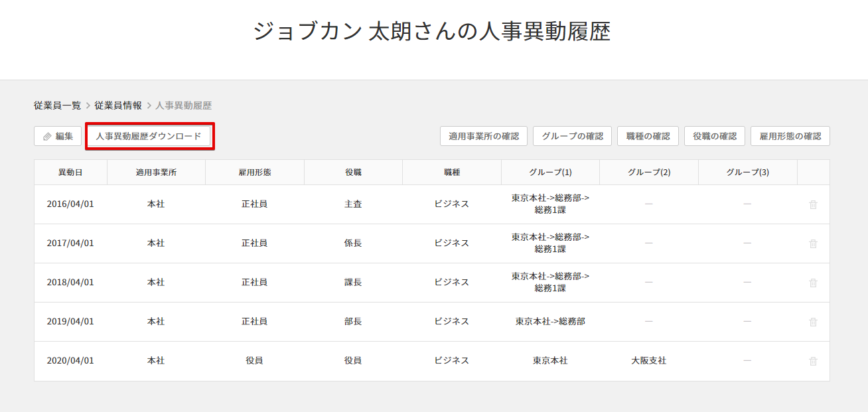Select the 部長 position cell
Viewport: 868px width, 412px height.
tap(353, 322)
